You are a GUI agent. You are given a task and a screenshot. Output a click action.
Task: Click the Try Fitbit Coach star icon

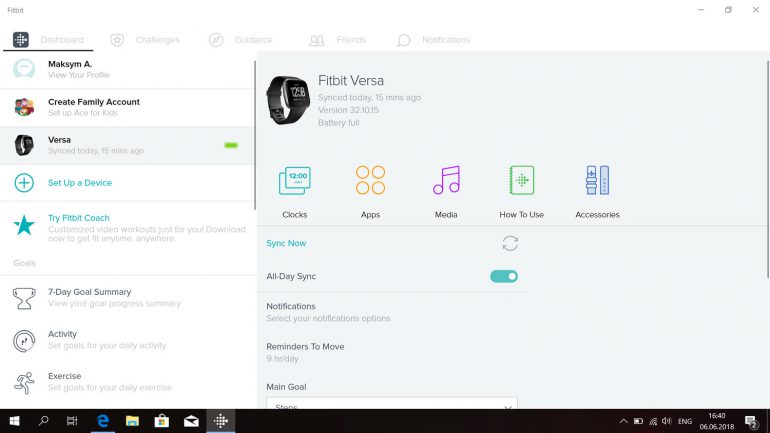coord(24,225)
